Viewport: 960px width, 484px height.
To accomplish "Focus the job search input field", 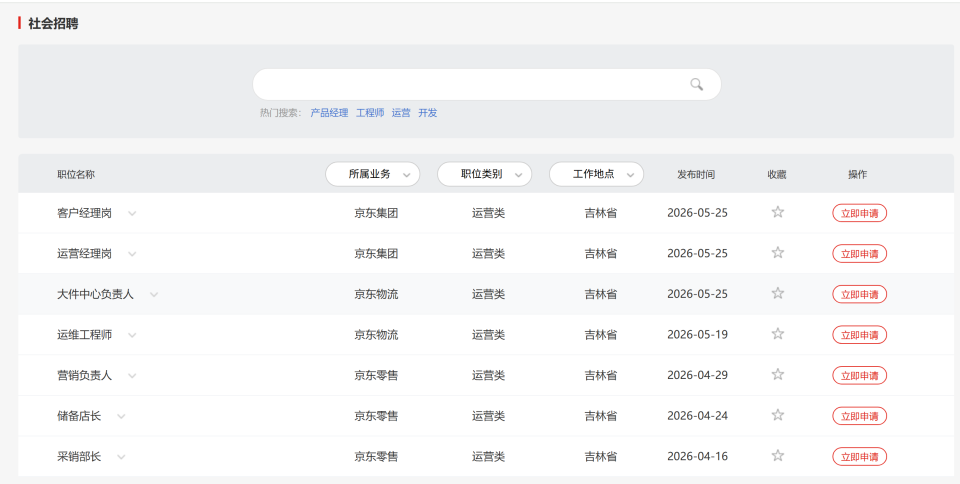I will tap(487, 84).
